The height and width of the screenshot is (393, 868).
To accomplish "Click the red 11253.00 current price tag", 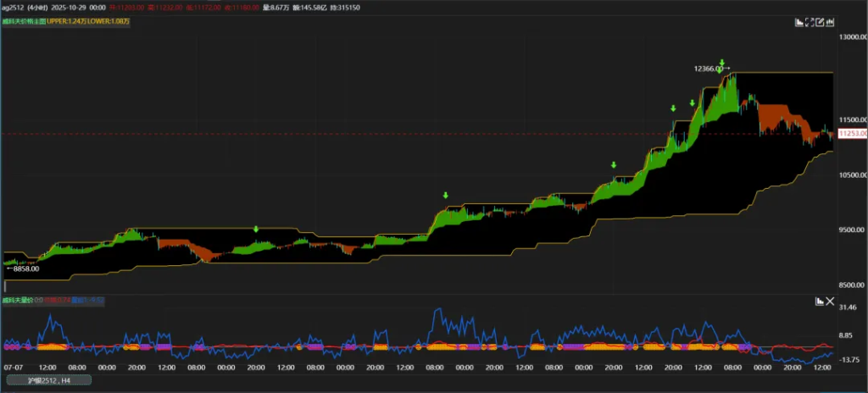I will pos(851,134).
